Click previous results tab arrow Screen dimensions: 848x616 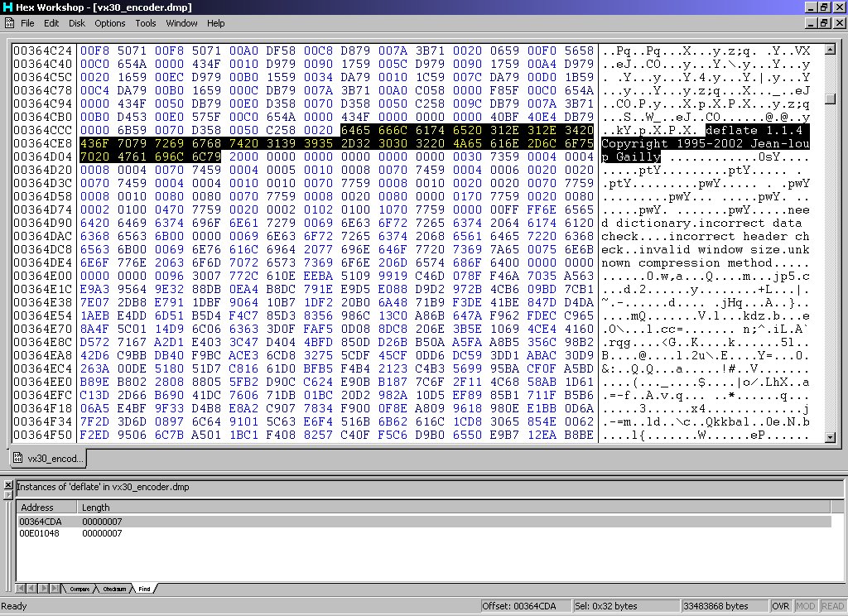click(31, 589)
